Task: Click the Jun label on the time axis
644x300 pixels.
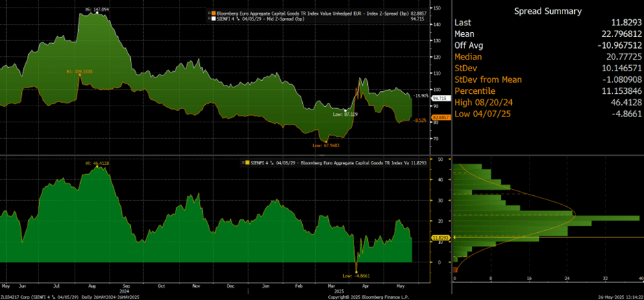Action: tap(22, 285)
